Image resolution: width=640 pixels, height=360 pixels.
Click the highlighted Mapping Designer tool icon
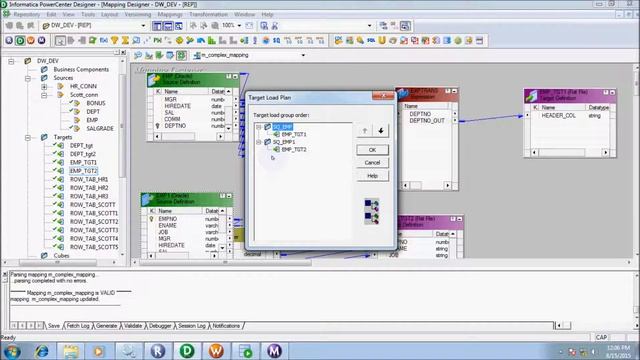click(181, 55)
